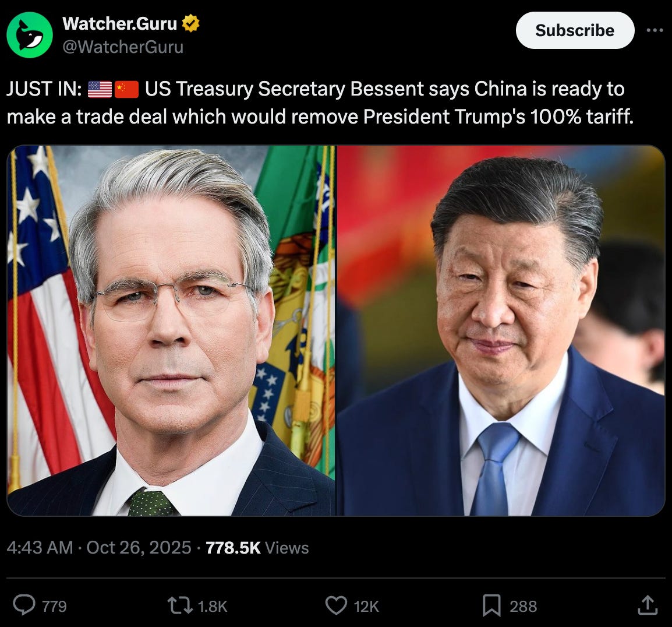
Task: Open the right photo with blue tie
Action: (x=501, y=330)
